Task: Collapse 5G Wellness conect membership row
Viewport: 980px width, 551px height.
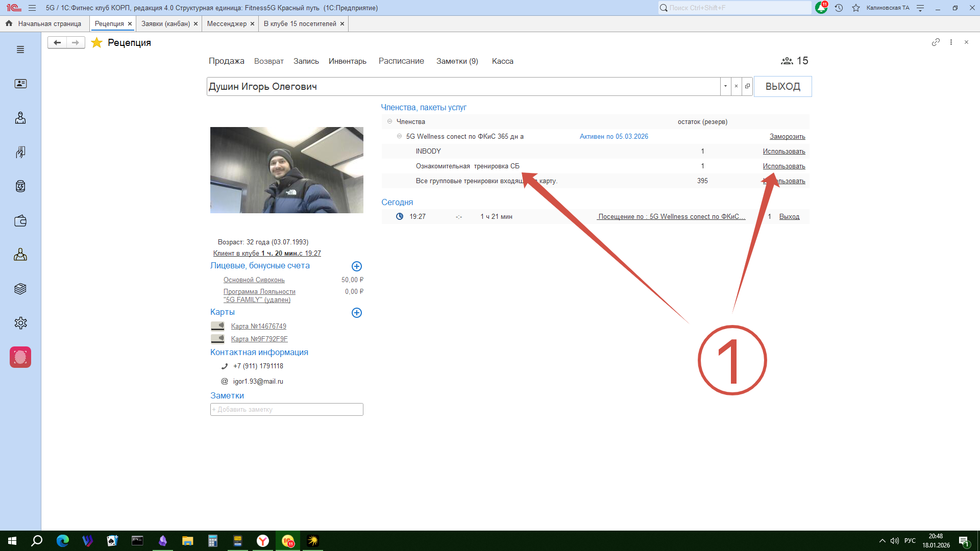Action: pyautogui.click(x=399, y=136)
